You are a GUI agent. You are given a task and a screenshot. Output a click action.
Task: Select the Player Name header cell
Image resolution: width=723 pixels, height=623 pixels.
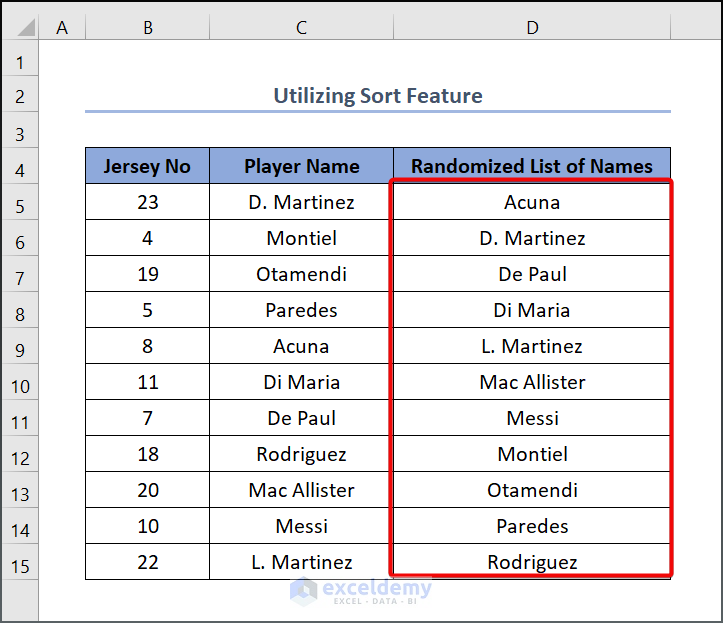pyautogui.click(x=301, y=166)
